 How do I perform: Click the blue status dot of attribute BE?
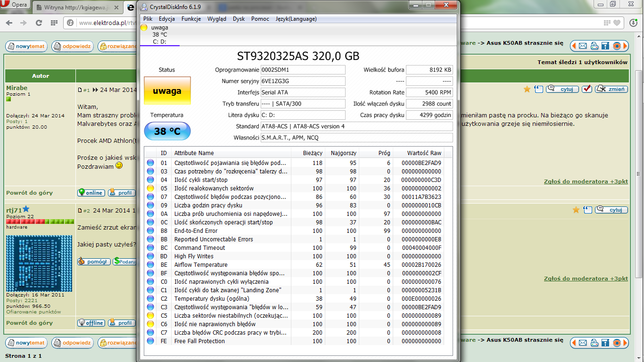coord(150,264)
